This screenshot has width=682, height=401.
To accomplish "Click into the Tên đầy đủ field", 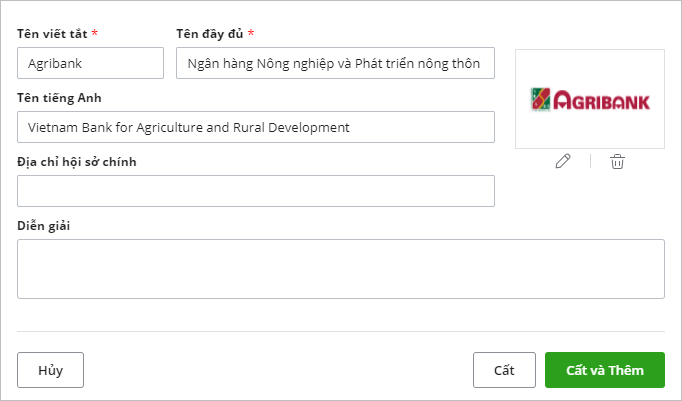I will pyautogui.click(x=335, y=63).
